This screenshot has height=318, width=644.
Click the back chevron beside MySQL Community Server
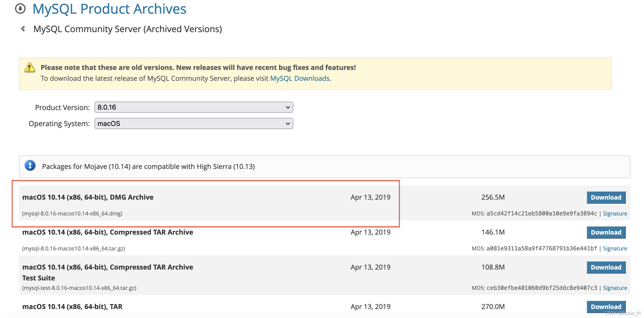click(x=23, y=29)
